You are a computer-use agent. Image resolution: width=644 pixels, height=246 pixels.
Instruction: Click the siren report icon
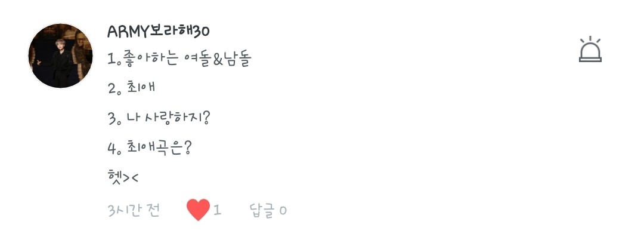[590, 50]
